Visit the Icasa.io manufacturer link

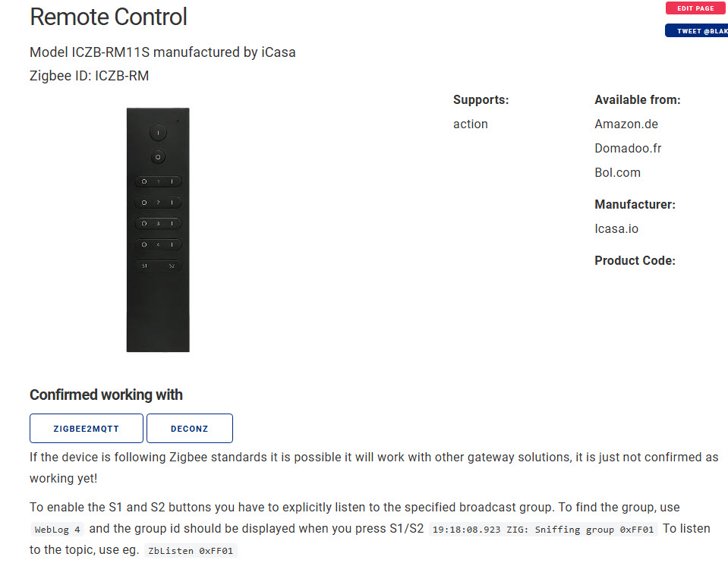[x=616, y=228]
